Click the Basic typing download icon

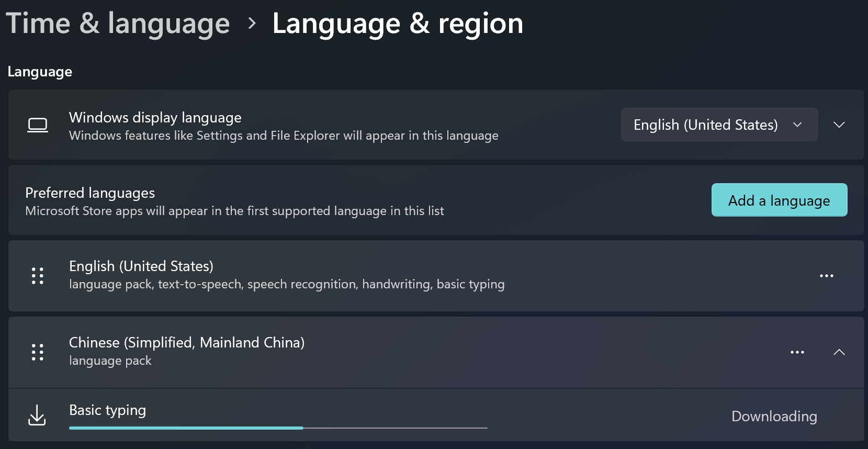[x=37, y=415]
